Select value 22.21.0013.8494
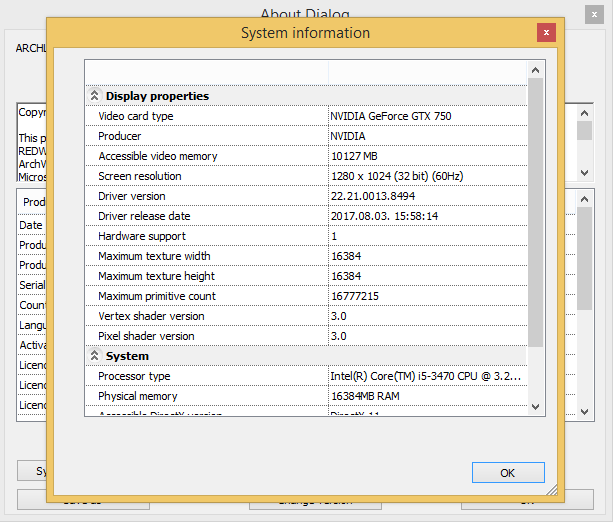 tap(373, 196)
